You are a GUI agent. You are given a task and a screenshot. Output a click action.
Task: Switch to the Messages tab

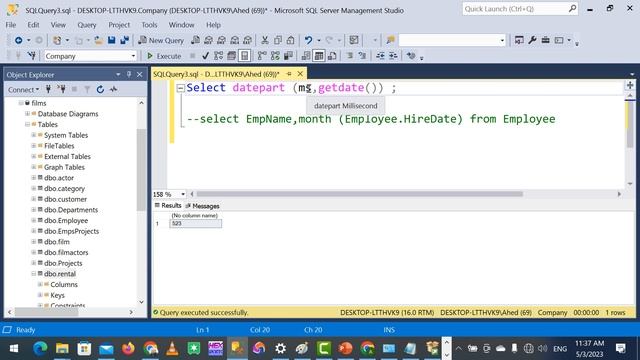click(202, 206)
